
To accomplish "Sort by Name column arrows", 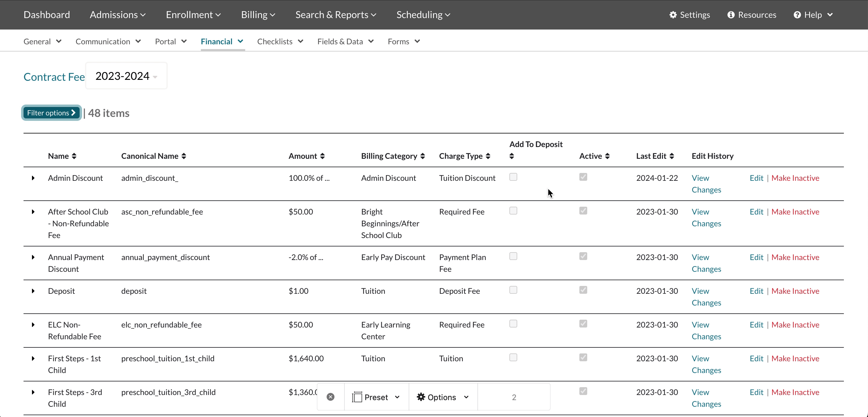I will pos(74,156).
